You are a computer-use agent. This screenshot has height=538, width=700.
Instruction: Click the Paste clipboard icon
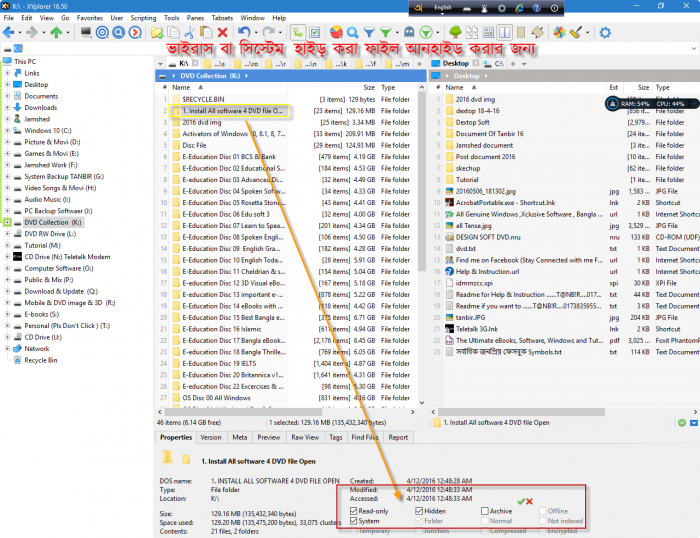pyautogui.click(x=206, y=32)
